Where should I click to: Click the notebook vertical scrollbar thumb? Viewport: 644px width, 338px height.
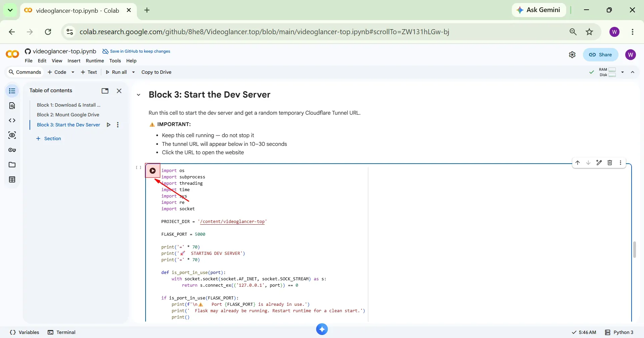coord(635,249)
